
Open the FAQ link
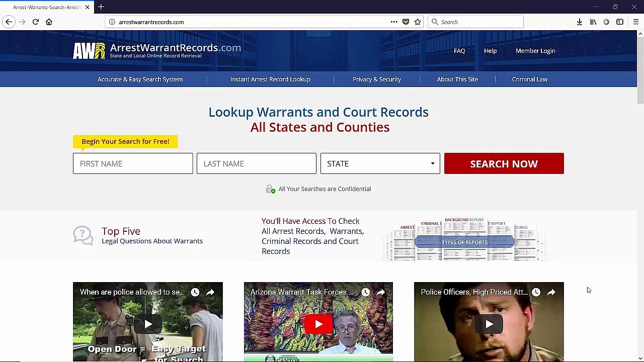click(x=459, y=51)
